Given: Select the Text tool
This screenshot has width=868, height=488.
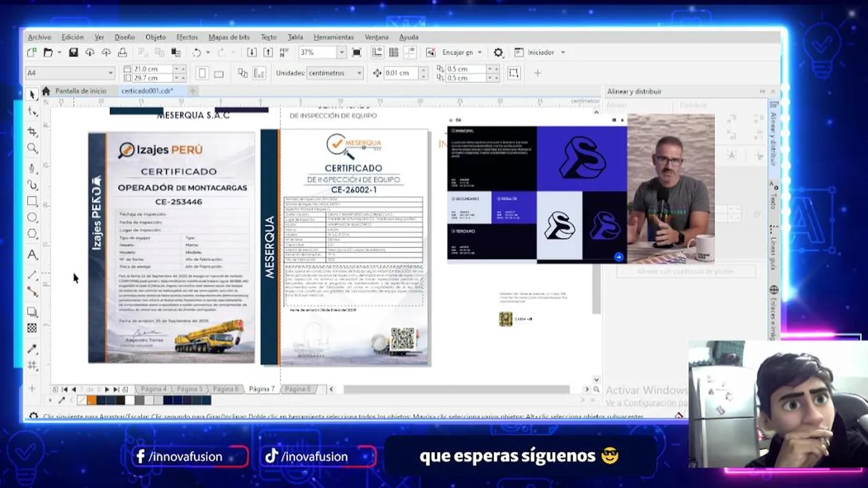Looking at the screenshot, I should click(x=32, y=255).
